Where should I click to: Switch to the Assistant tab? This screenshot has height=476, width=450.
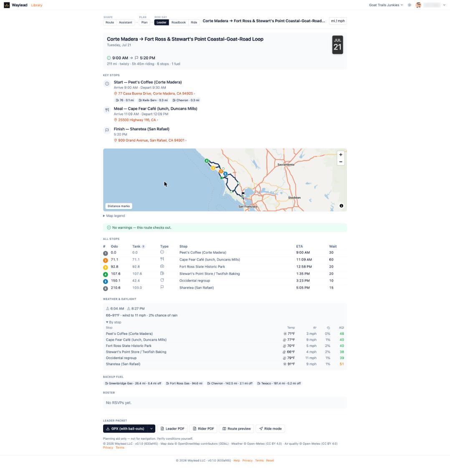click(x=125, y=23)
